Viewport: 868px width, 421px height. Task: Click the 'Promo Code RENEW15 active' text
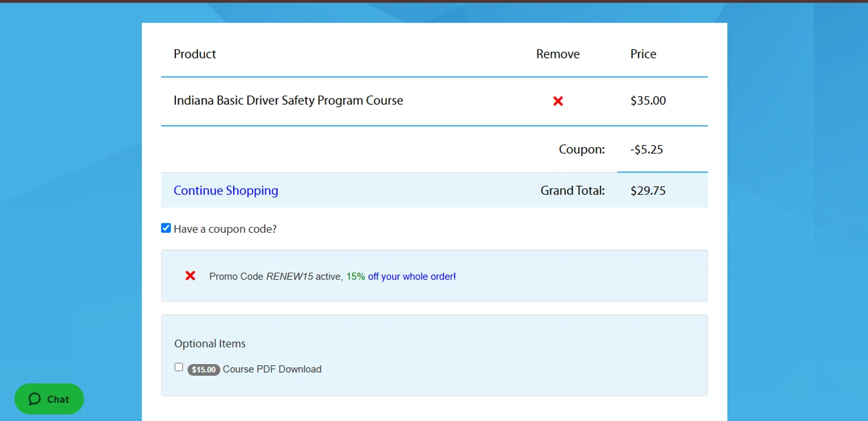pyautogui.click(x=275, y=277)
